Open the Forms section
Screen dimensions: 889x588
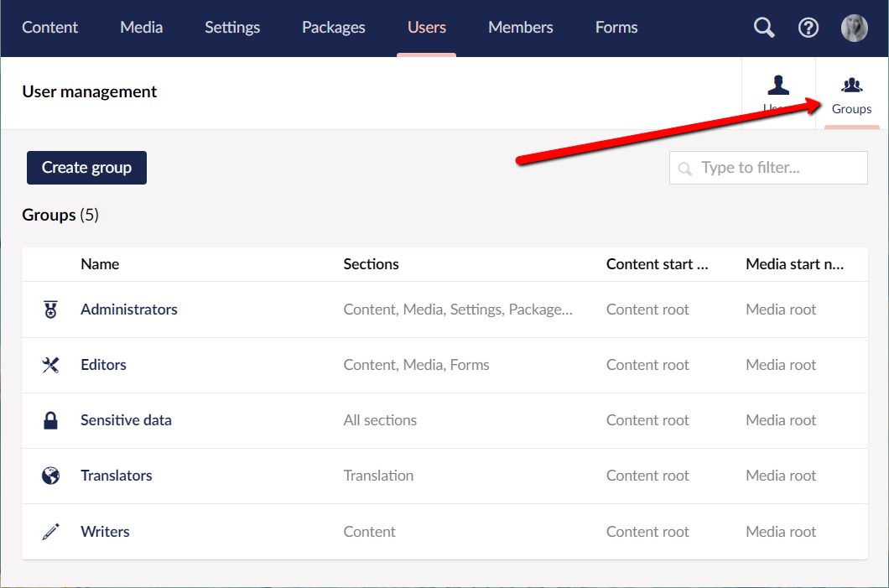coord(616,27)
